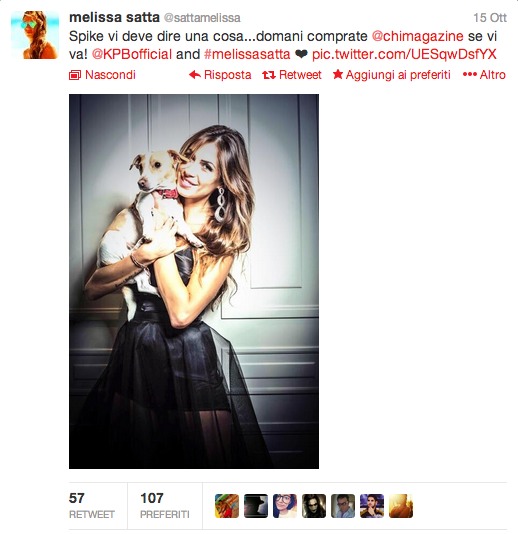
Task: Open the three-dots Altro icon
Action: tap(470, 75)
